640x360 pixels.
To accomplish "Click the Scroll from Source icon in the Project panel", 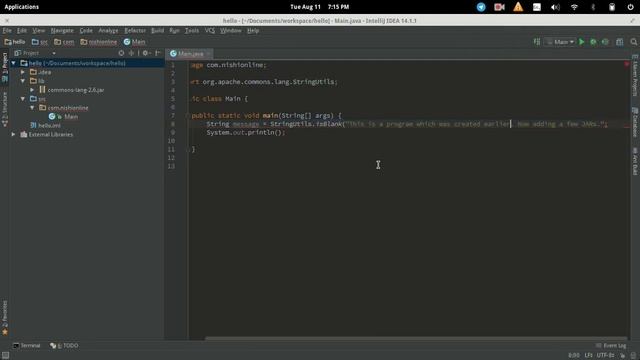I will click(x=121, y=53).
